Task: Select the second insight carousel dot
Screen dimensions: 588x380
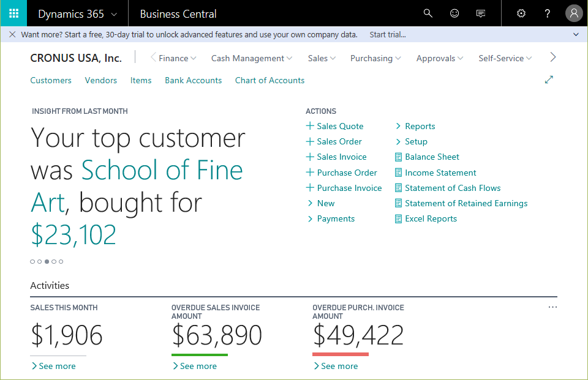Action: 39,261
